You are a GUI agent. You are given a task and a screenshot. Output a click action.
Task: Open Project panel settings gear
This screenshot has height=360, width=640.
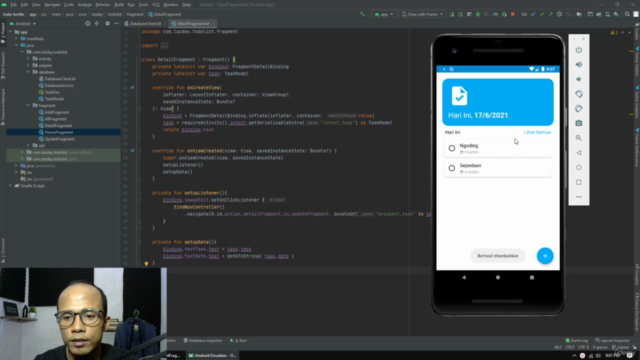click(107, 24)
